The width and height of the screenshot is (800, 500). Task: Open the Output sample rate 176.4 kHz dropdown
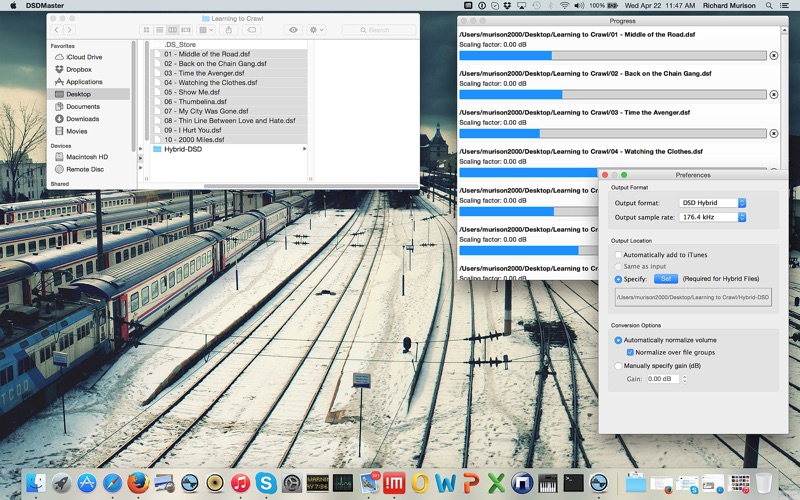pyautogui.click(x=712, y=217)
